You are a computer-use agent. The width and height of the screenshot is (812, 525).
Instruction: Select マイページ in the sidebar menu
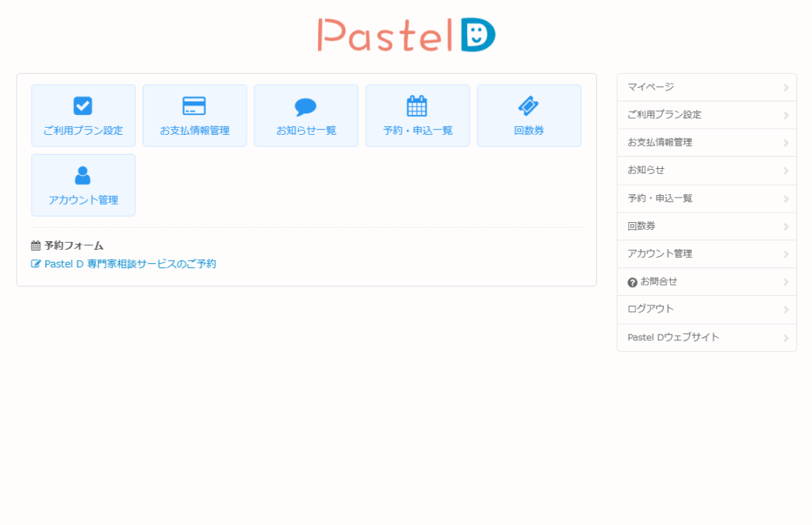(650, 87)
